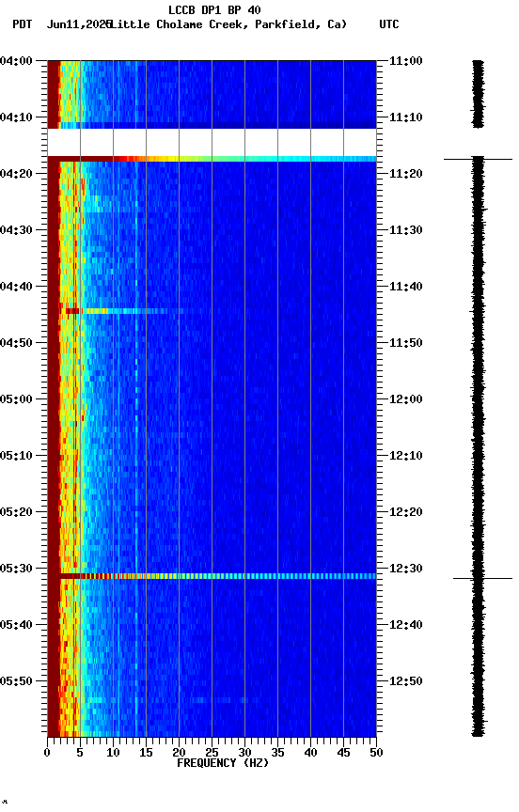
Task: Click the 15 Hz frequency axis label
Action: click(146, 753)
